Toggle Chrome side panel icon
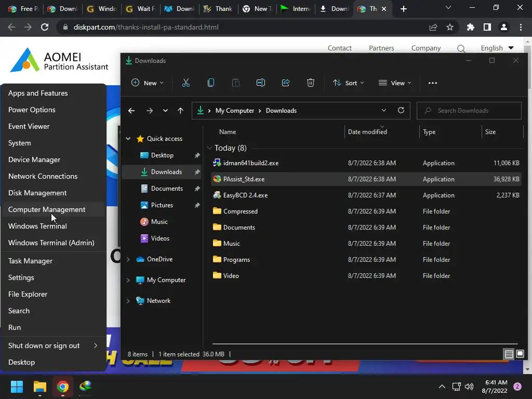 click(x=487, y=27)
